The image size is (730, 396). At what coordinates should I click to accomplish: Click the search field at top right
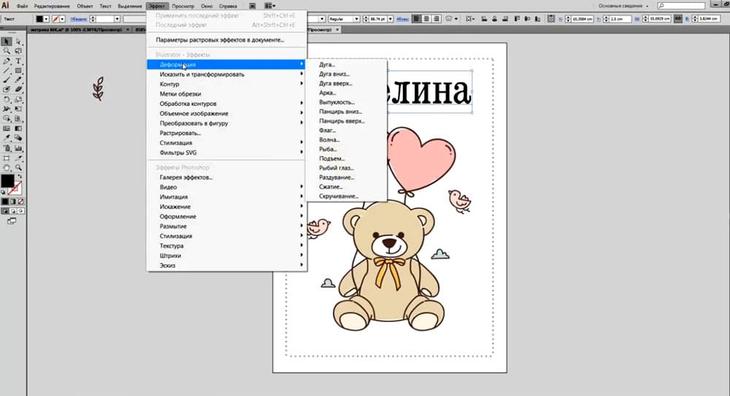pos(681,6)
